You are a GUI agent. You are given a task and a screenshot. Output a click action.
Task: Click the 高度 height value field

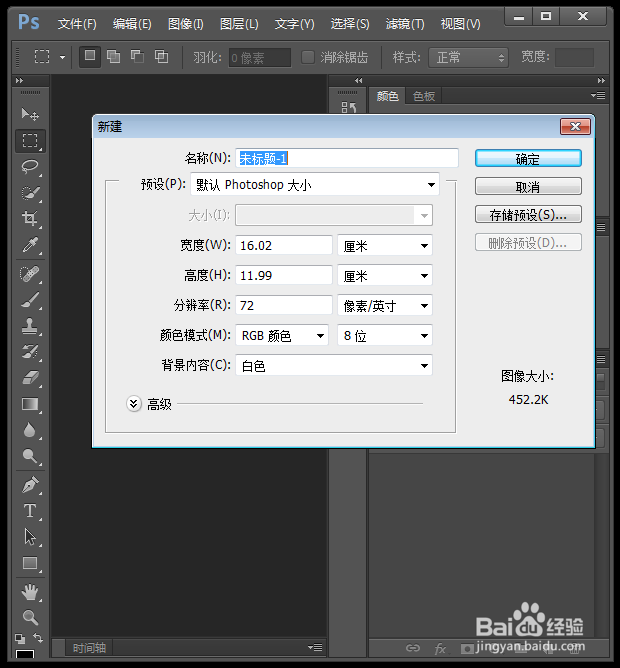coord(284,276)
